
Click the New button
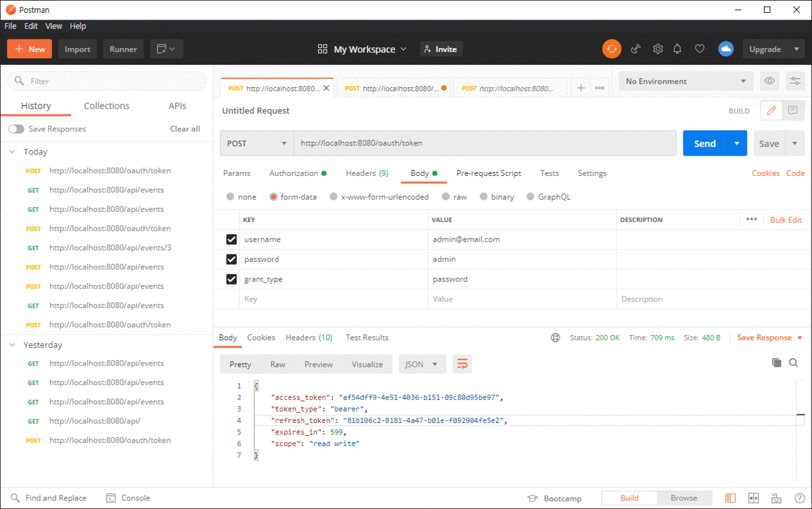coord(30,49)
